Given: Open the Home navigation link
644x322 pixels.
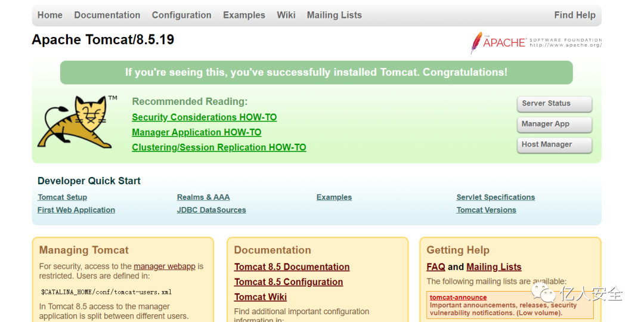Looking at the screenshot, I should tap(49, 15).
